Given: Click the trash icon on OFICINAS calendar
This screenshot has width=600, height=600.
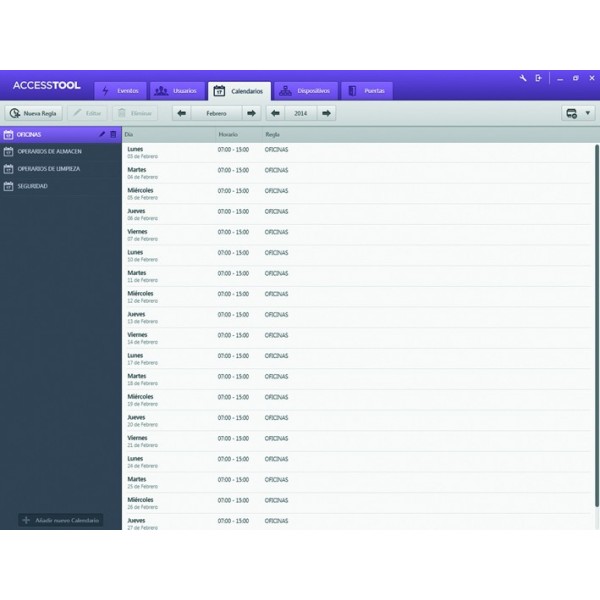Looking at the screenshot, I should pos(113,134).
